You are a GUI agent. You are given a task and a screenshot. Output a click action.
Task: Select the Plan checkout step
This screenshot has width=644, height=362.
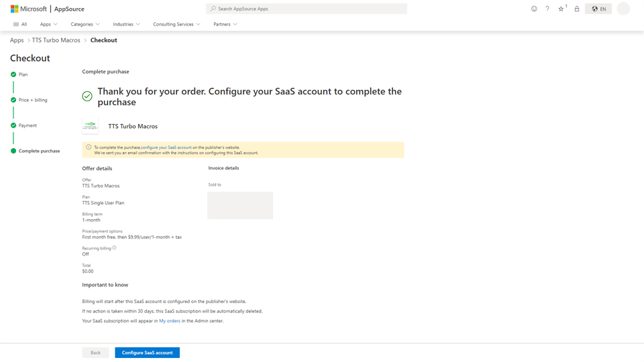[19, 74]
